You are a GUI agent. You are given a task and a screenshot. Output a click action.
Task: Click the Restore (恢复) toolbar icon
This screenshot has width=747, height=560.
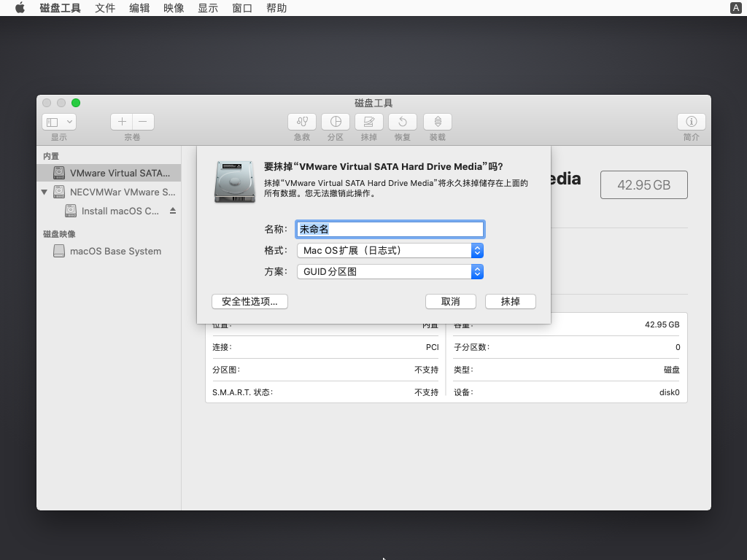click(x=403, y=122)
